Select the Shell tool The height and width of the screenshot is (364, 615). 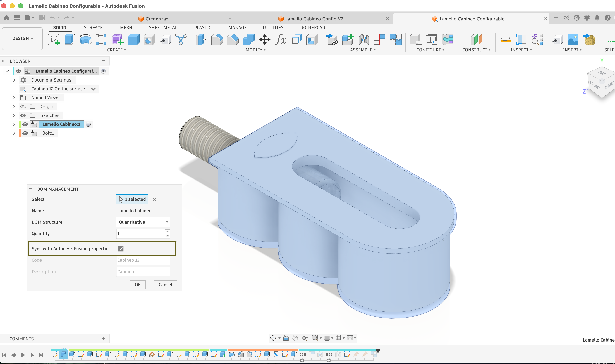pos(296,39)
